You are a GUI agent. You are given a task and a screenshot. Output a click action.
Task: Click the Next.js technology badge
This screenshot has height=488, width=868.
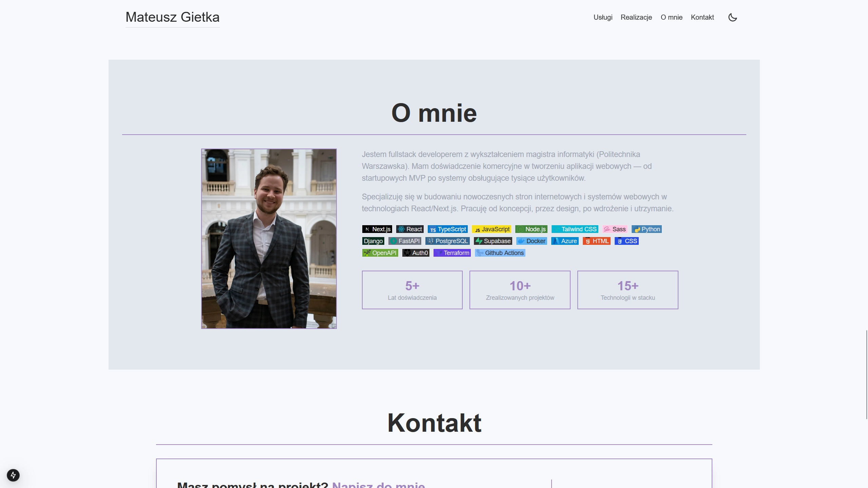pyautogui.click(x=377, y=229)
